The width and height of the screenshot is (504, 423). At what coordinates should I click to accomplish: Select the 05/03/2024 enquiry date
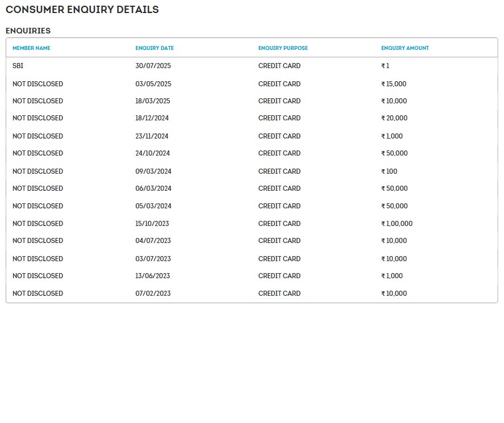coord(153,206)
